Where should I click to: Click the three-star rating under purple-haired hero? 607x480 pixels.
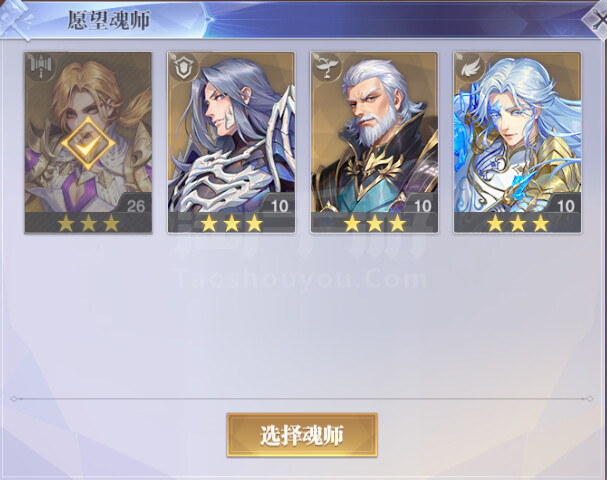[231, 223]
